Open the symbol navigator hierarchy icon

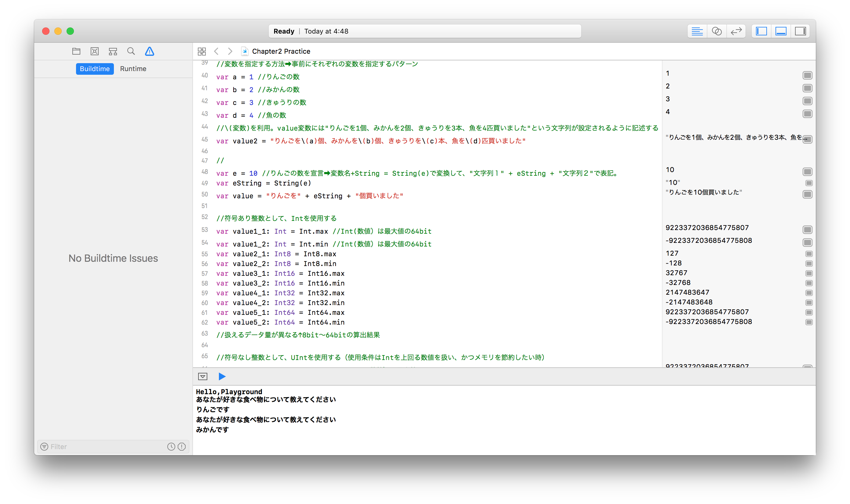[113, 51]
